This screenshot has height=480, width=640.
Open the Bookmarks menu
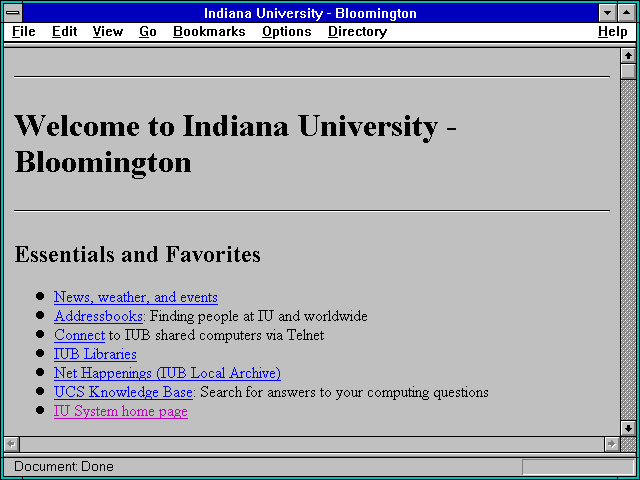tap(209, 32)
